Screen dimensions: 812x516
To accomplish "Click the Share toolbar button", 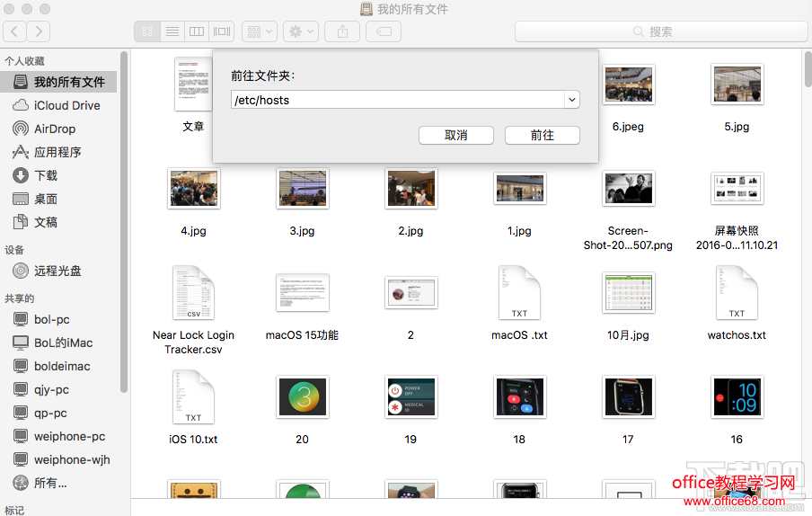I will 342,31.
